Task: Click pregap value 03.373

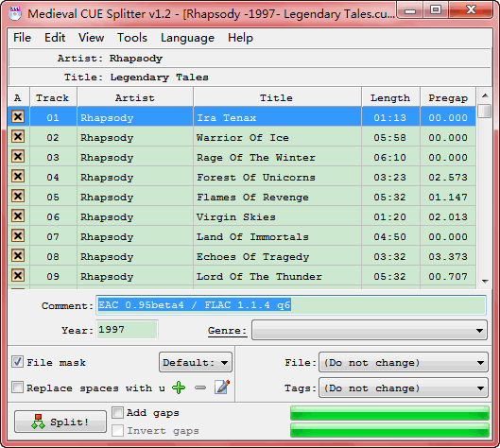Action: click(x=448, y=256)
